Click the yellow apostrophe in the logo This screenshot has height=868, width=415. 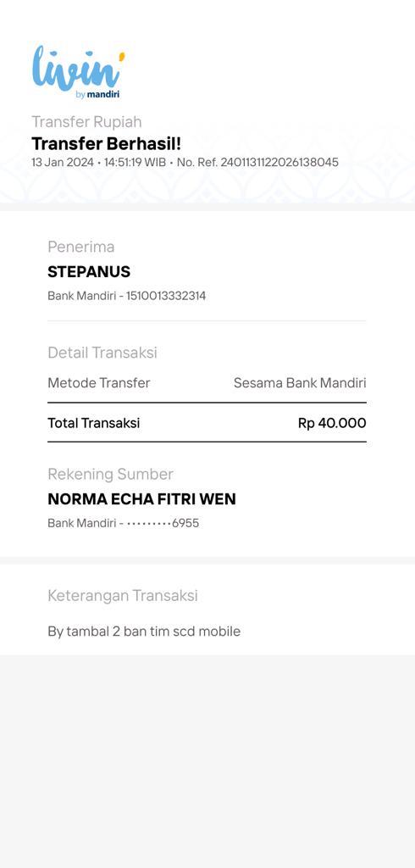122,56
